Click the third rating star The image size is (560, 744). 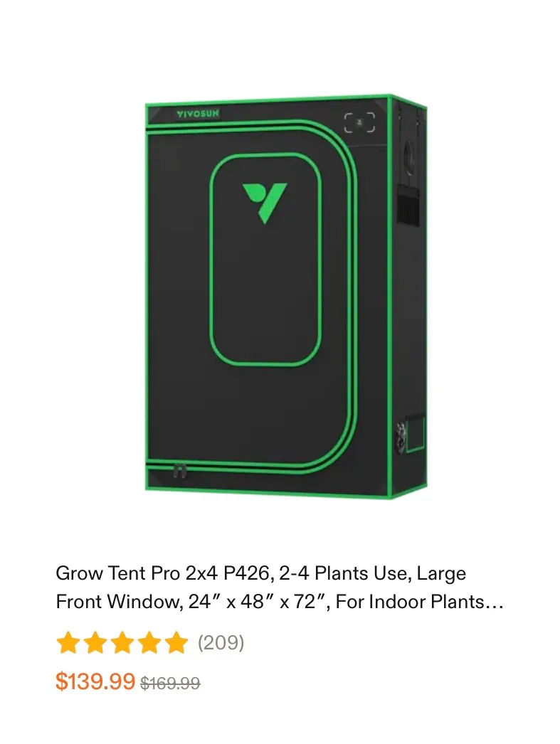click(x=122, y=642)
